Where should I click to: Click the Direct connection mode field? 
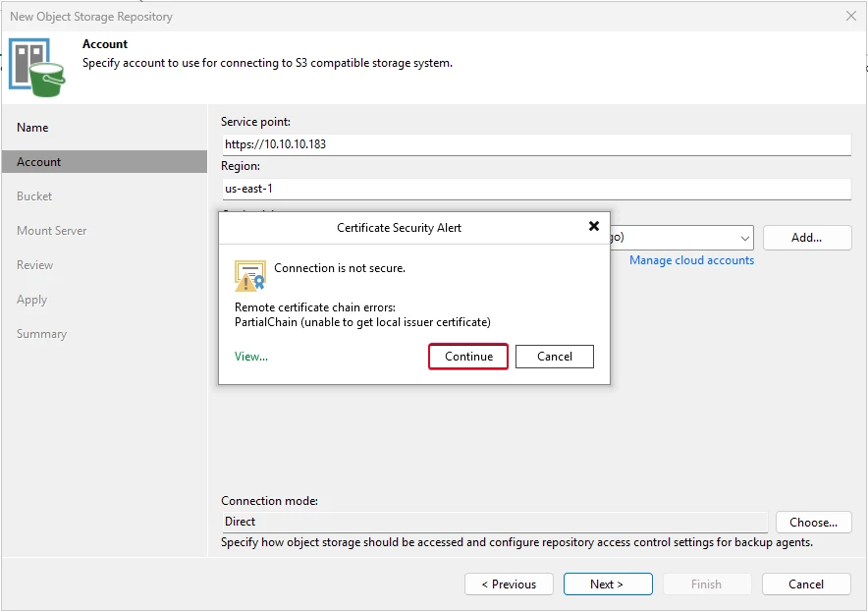(x=494, y=522)
